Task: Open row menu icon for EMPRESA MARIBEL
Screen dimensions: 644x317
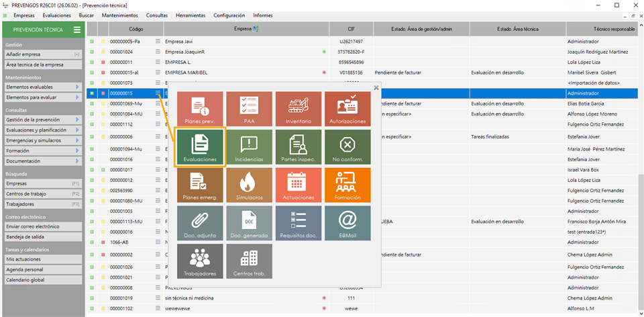Action: pos(158,73)
